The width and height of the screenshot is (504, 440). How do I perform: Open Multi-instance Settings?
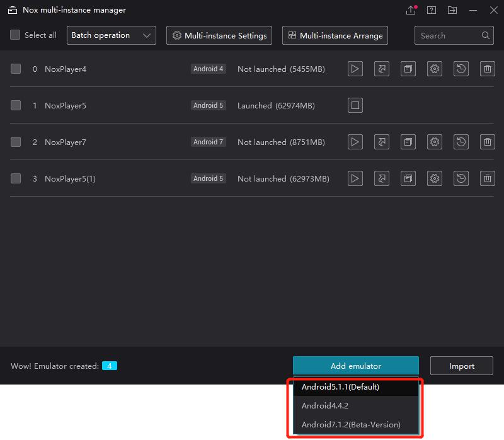point(219,35)
